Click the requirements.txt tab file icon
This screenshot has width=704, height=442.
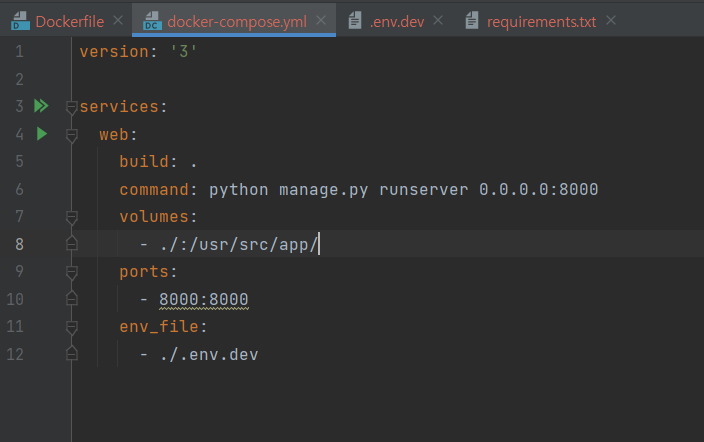[472, 21]
